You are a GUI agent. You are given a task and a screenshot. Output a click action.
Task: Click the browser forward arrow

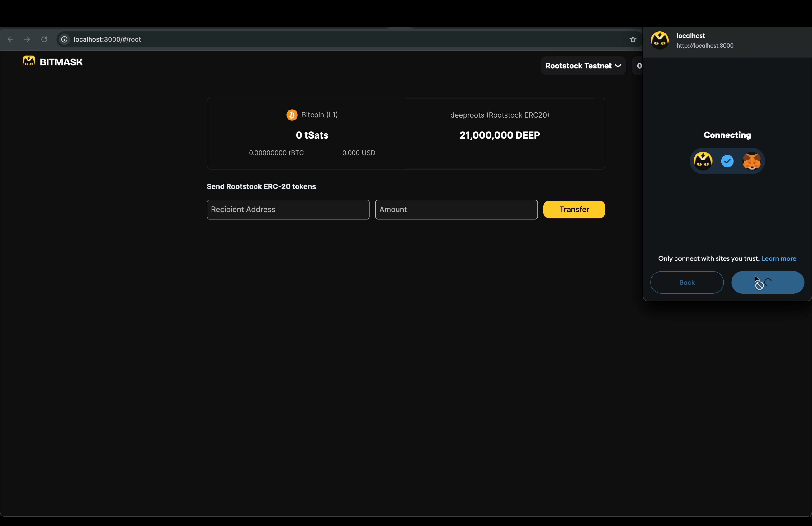click(27, 40)
